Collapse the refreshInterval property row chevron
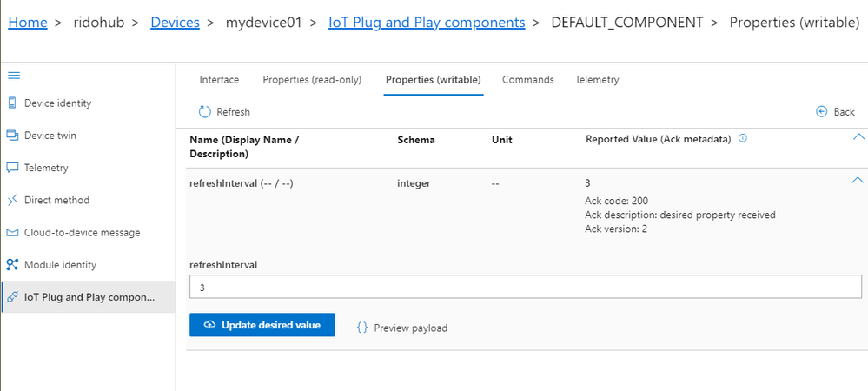The height and width of the screenshot is (391, 868). click(x=858, y=180)
